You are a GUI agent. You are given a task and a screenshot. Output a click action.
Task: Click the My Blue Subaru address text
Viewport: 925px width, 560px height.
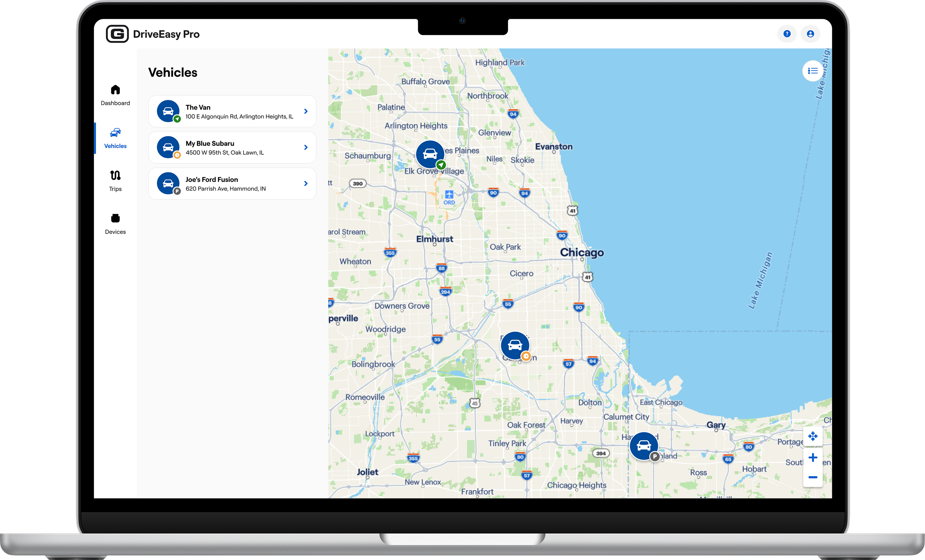pos(224,153)
